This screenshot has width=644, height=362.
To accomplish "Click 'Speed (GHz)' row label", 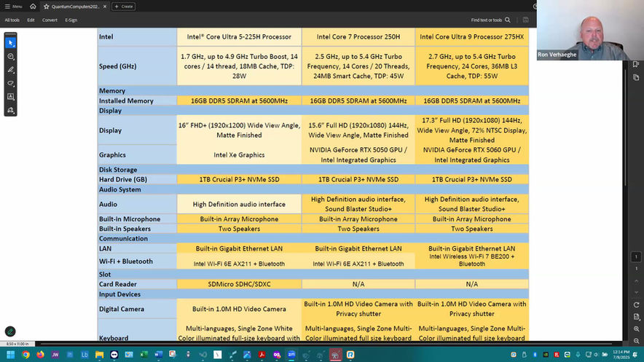I will pos(117,66).
